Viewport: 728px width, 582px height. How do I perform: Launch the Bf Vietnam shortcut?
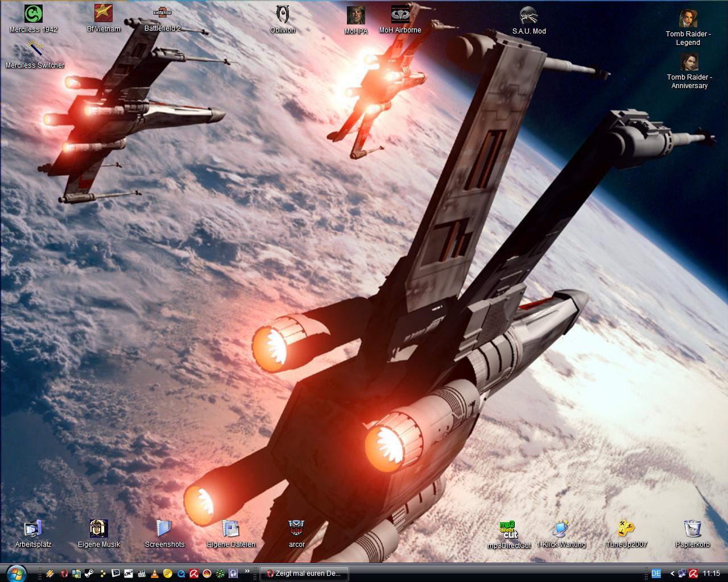(104, 18)
